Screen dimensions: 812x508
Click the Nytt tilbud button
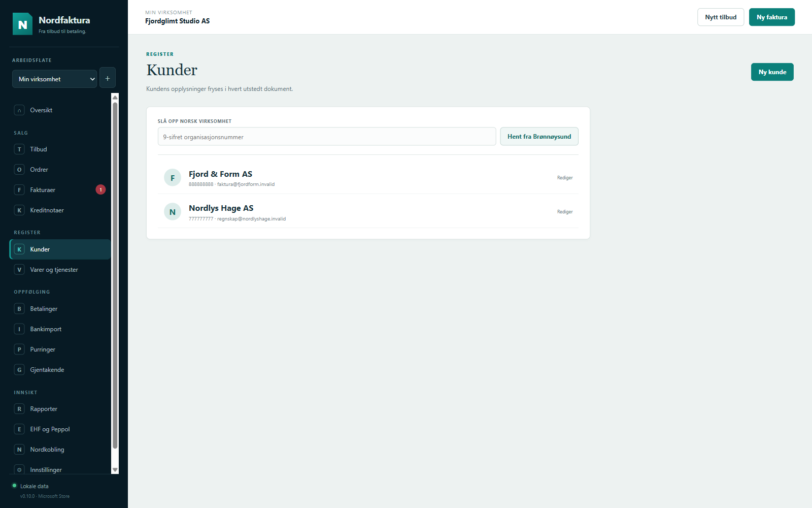pos(721,17)
